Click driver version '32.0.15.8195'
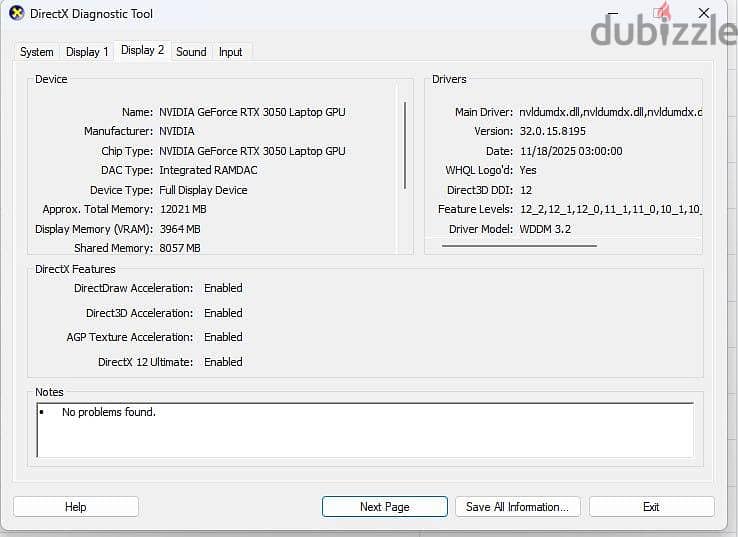The width and height of the screenshot is (738, 537). 553,131
